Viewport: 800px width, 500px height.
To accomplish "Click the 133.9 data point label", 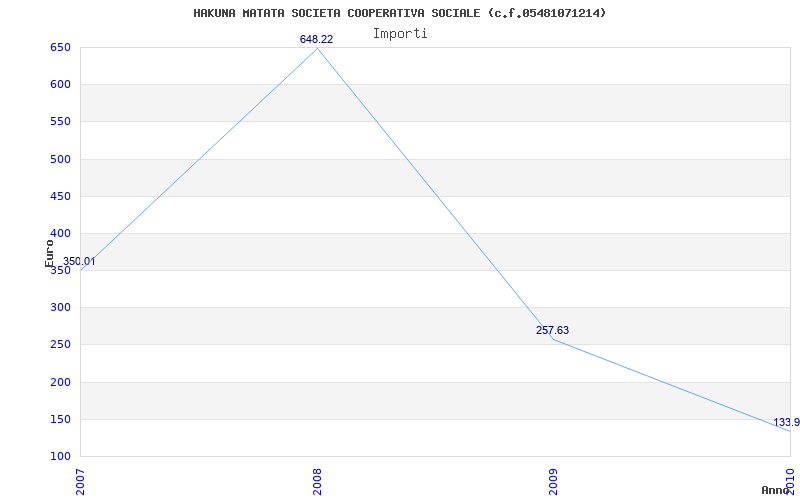I will pos(786,422).
